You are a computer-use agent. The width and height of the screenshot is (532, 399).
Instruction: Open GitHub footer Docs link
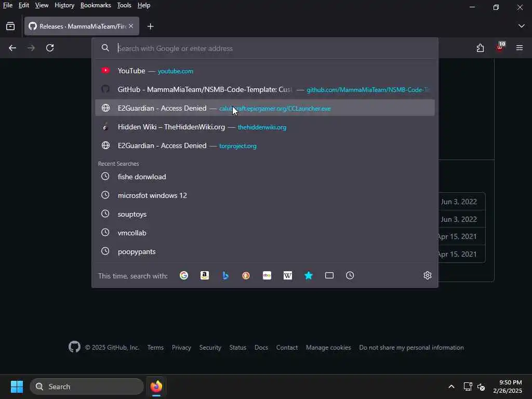(261, 348)
